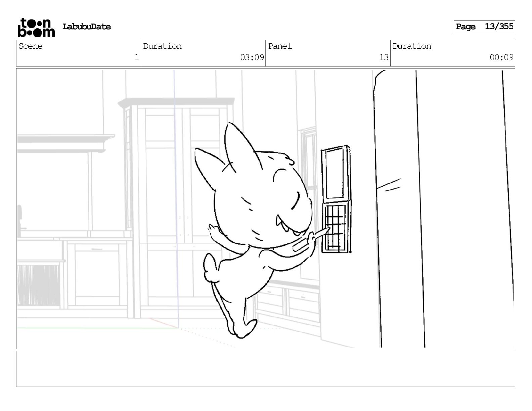Select the Scene label
The height and width of the screenshot is (411, 532).
coord(31,46)
